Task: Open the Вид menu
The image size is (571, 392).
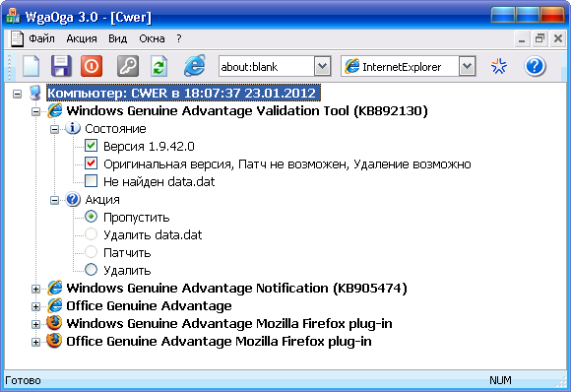Action: pyautogui.click(x=117, y=38)
